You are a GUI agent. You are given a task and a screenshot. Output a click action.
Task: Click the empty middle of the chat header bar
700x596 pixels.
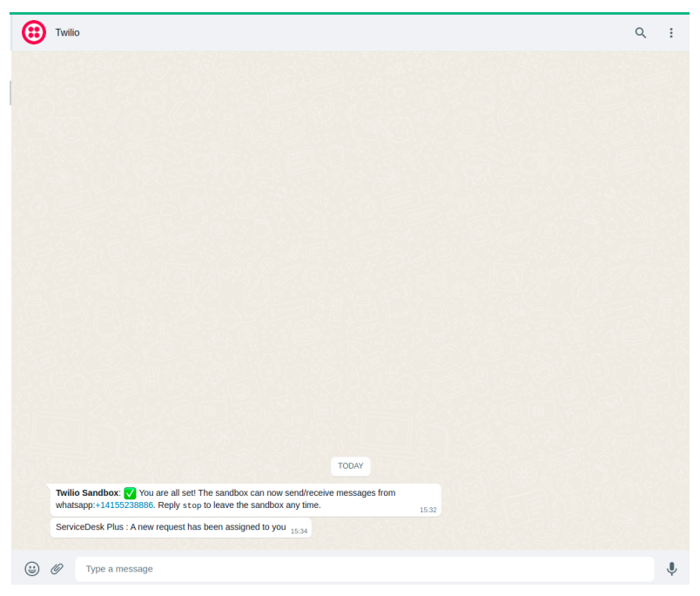click(x=348, y=32)
